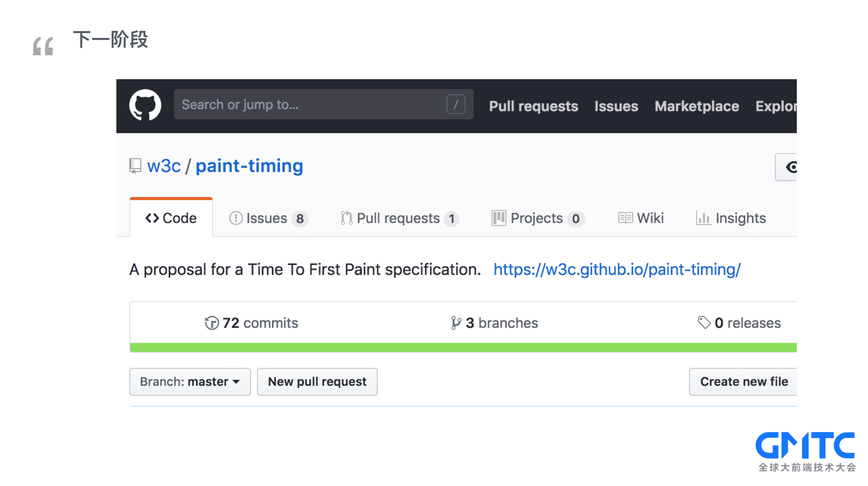
Task: Select Marketplace in the top navigation
Action: pos(697,106)
